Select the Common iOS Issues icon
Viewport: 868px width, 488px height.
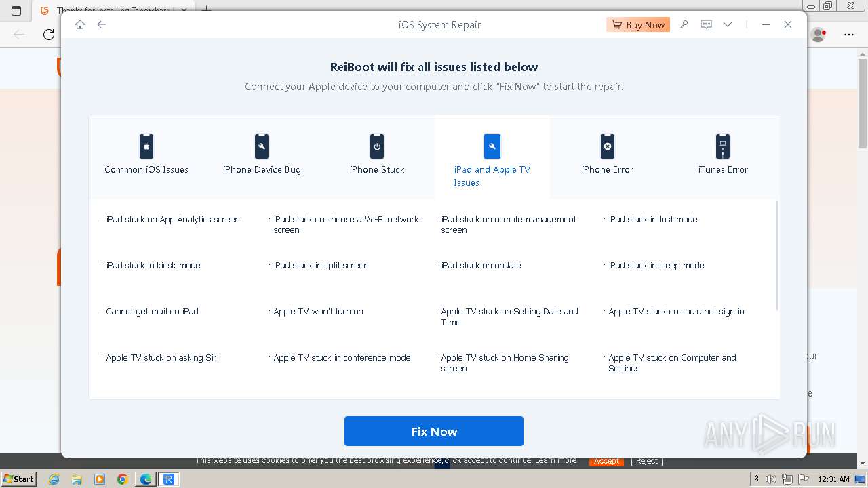click(146, 146)
